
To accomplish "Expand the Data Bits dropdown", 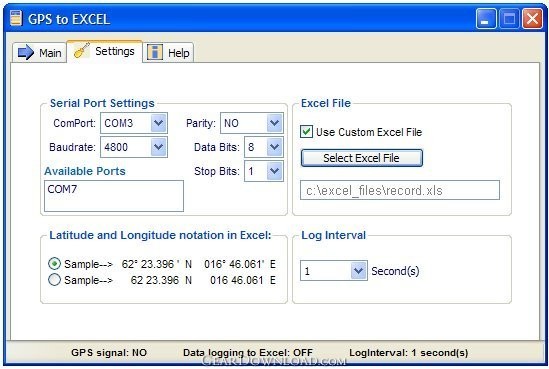I will pos(274,147).
